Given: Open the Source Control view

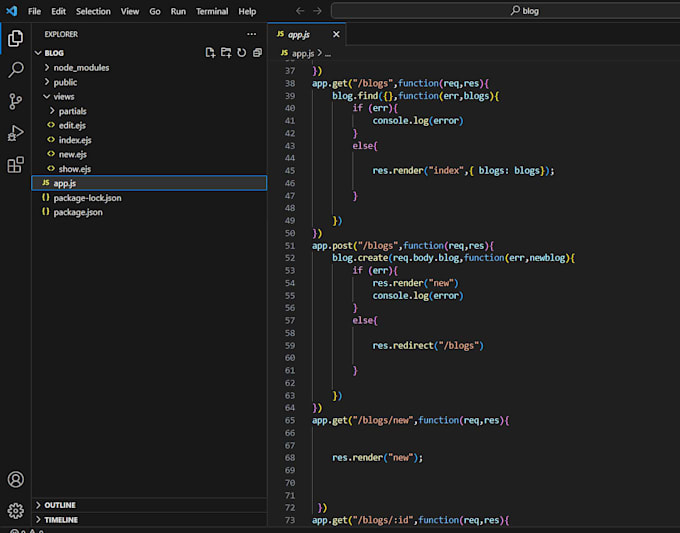Looking at the screenshot, I should click(x=16, y=101).
